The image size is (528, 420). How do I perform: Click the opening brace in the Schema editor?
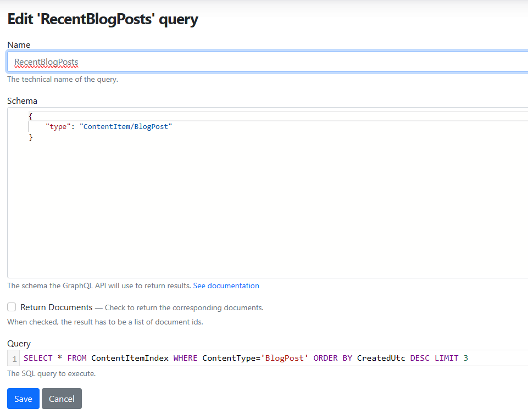coord(30,116)
